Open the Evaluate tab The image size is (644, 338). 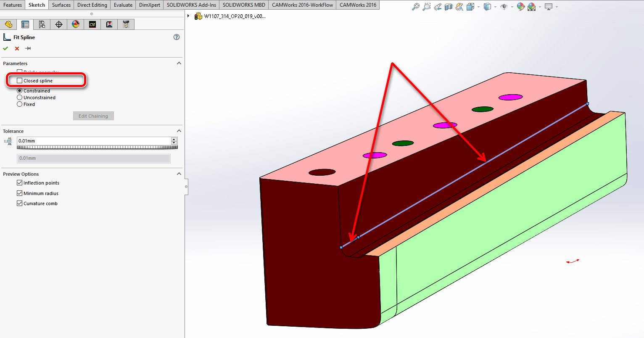click(x=123, y=5)
